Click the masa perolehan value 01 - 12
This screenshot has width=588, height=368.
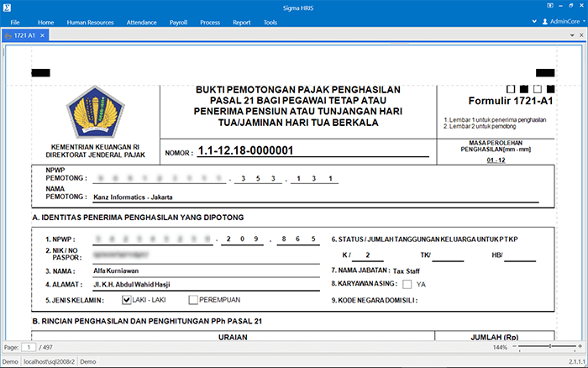point(496,160)
